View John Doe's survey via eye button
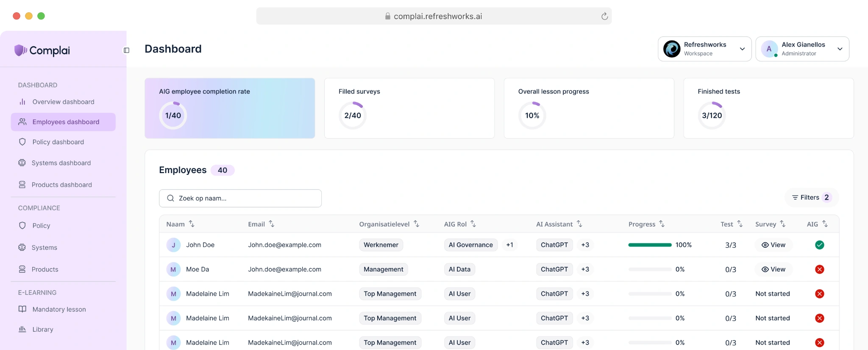The image size is (868, 350). (773, 245)
